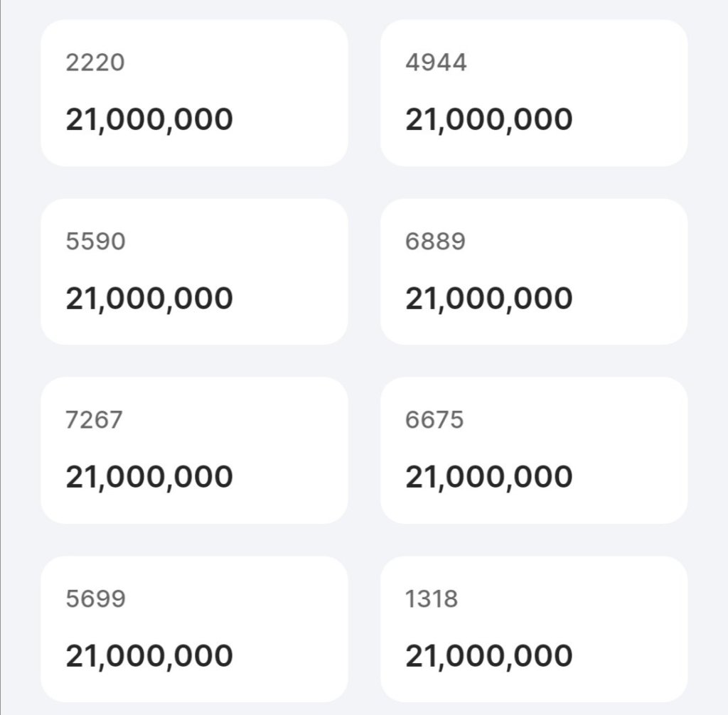Click the card labeled 2220

(194, 93)
